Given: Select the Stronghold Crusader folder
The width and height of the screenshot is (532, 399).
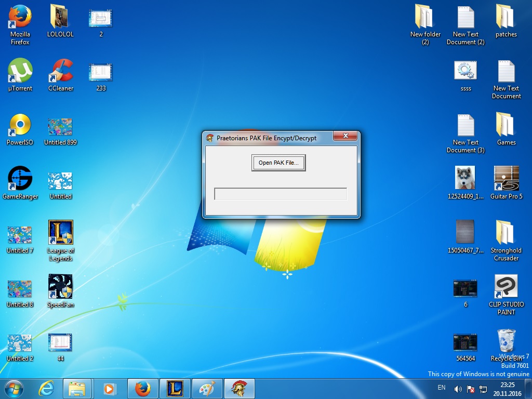Looking at the screenshot, I should tap(506, 241).
